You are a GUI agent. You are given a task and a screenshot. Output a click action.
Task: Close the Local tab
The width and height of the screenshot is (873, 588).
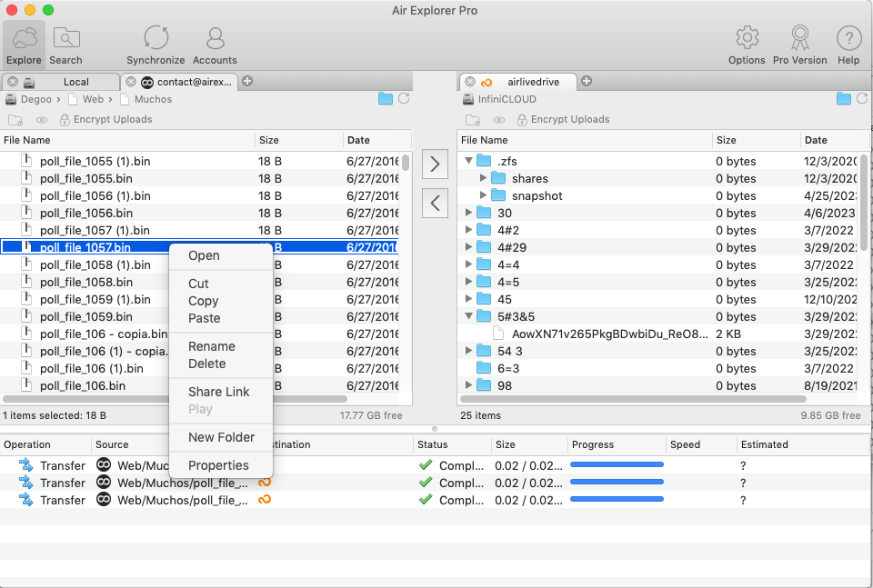13,82
